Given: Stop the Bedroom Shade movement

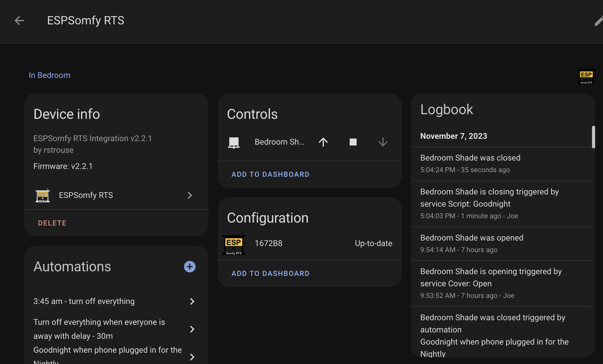Looking at the screenshot, I should (353, 142).
